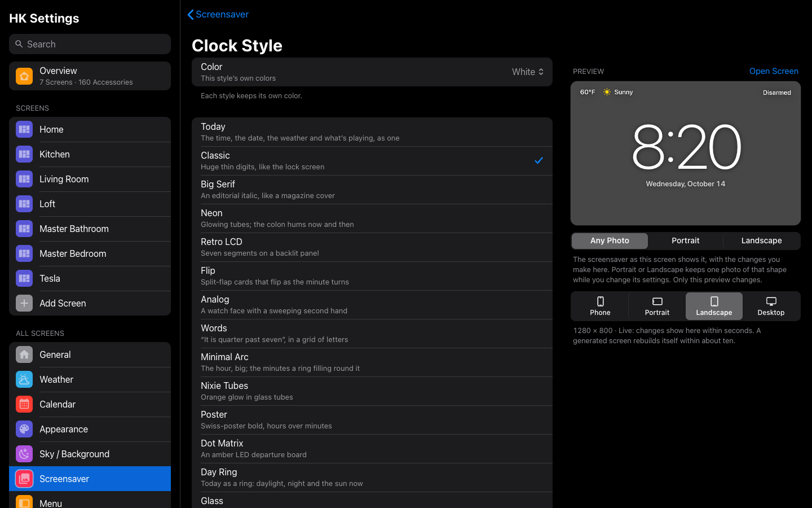Choose the Words clock style
The image size is (812, 508).
372,334
